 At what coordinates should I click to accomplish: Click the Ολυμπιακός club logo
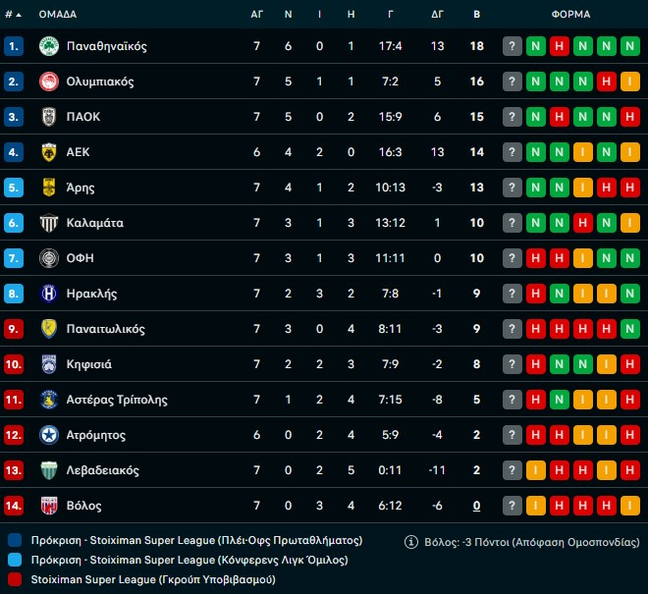point(49,81)
